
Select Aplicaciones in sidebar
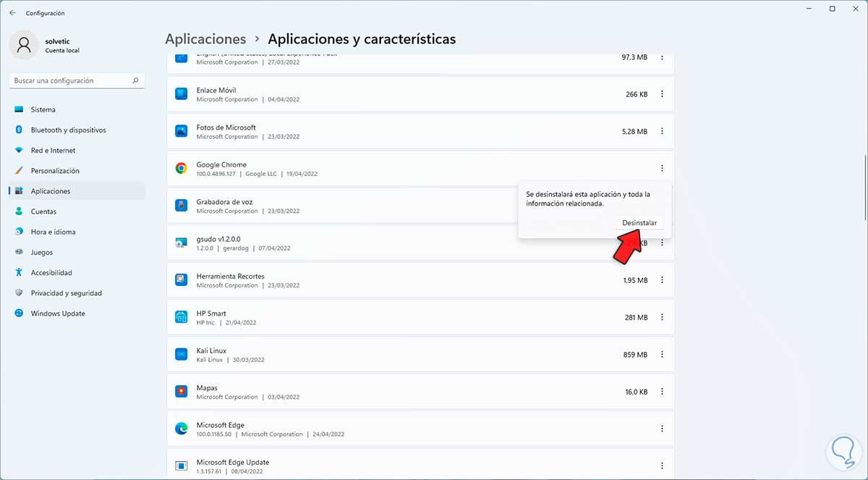[x=77, y=191]
